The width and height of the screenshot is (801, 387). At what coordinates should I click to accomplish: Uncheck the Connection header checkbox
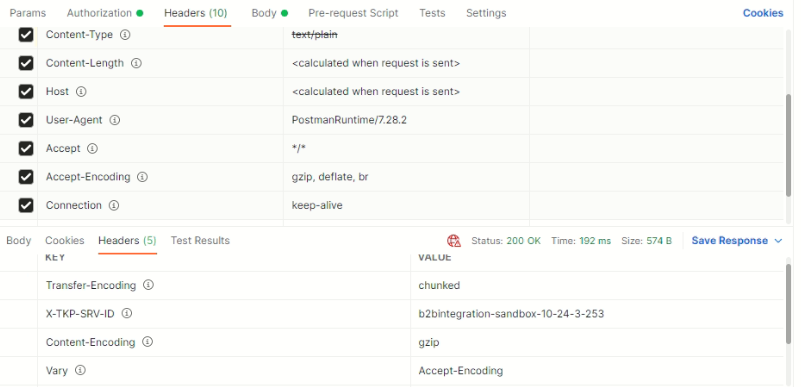pyautogui.click(x=26, y=206)
